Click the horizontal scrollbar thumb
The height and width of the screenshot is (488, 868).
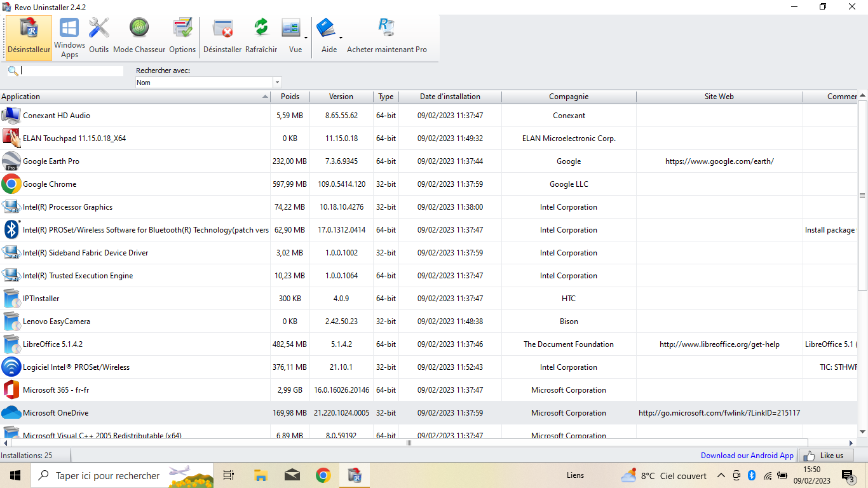point(409,443)
